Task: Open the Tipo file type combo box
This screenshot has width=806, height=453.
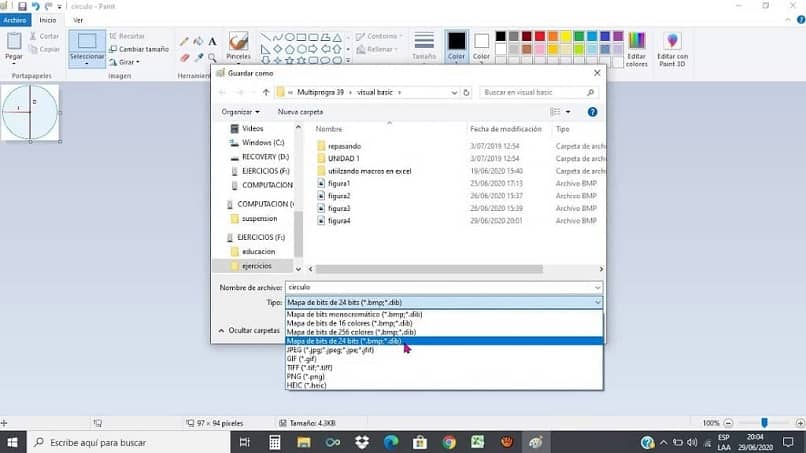Action: click(444, 302)
